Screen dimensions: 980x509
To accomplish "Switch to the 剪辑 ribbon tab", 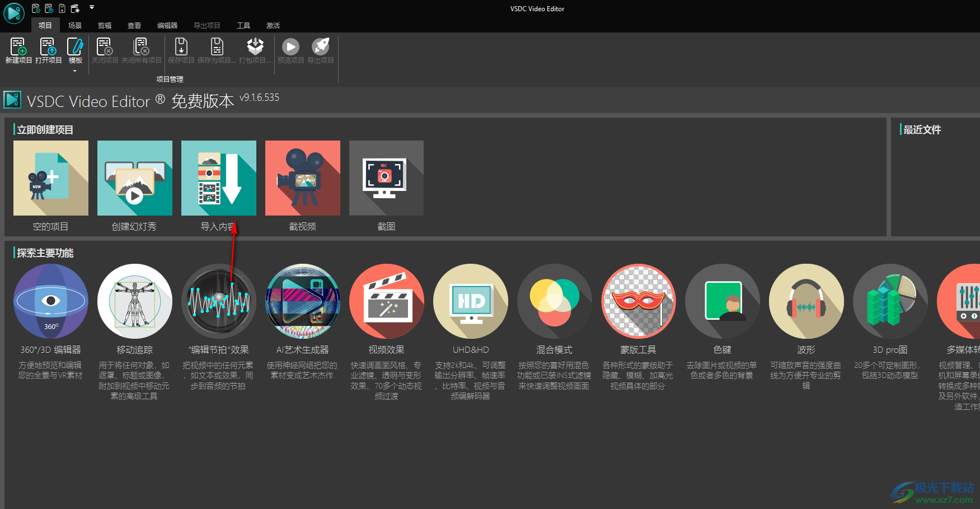I will pos(105,26).
